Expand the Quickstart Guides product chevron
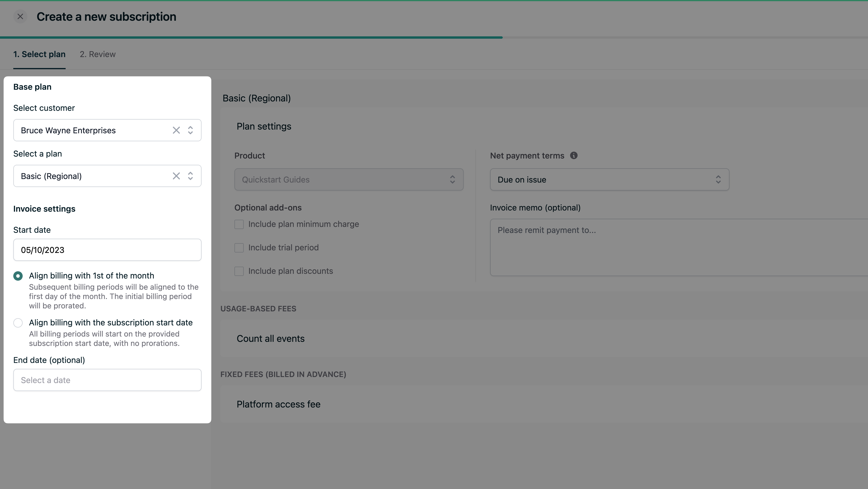The image size is (868, 489). tap(452, 179)
